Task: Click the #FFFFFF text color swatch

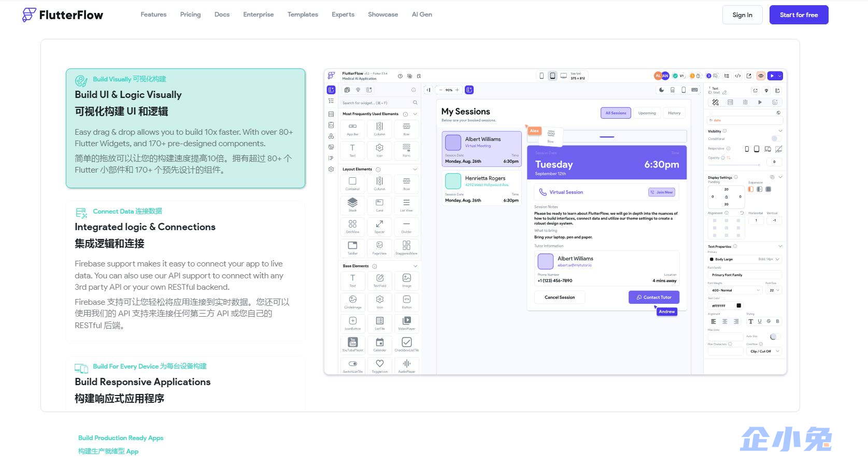Action: [738, 306]
